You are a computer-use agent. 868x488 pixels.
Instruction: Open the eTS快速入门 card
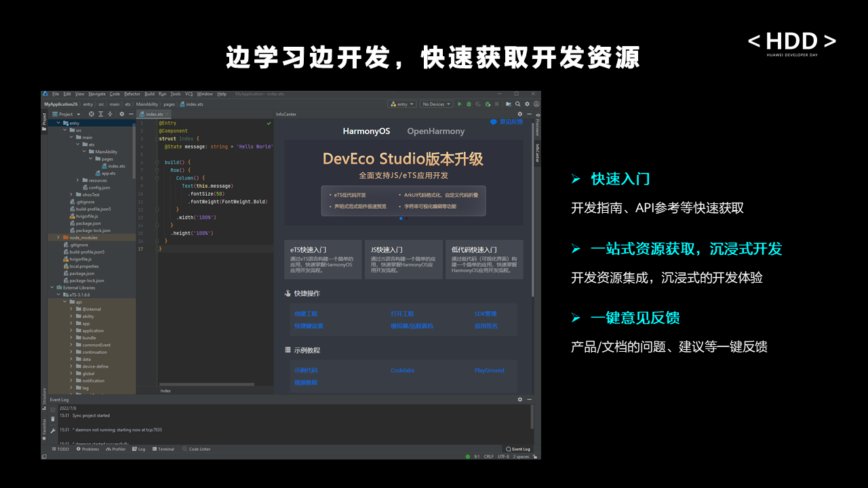[323, 260]
